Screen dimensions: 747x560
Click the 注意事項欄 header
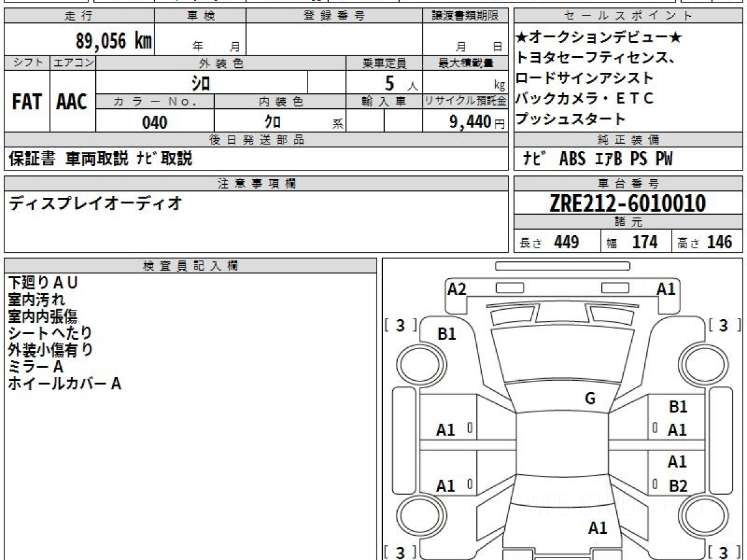[x=256, y=184]
